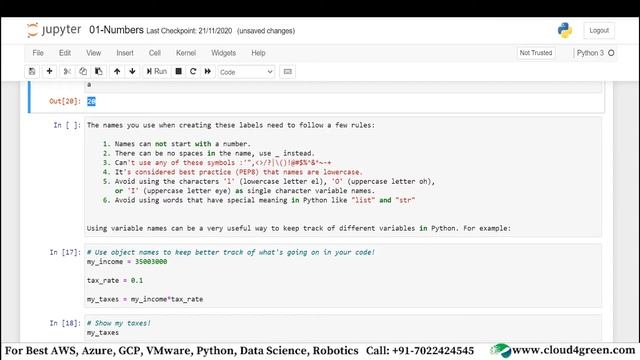Click the my_taxes = my_income*tax_rate line

145,299
